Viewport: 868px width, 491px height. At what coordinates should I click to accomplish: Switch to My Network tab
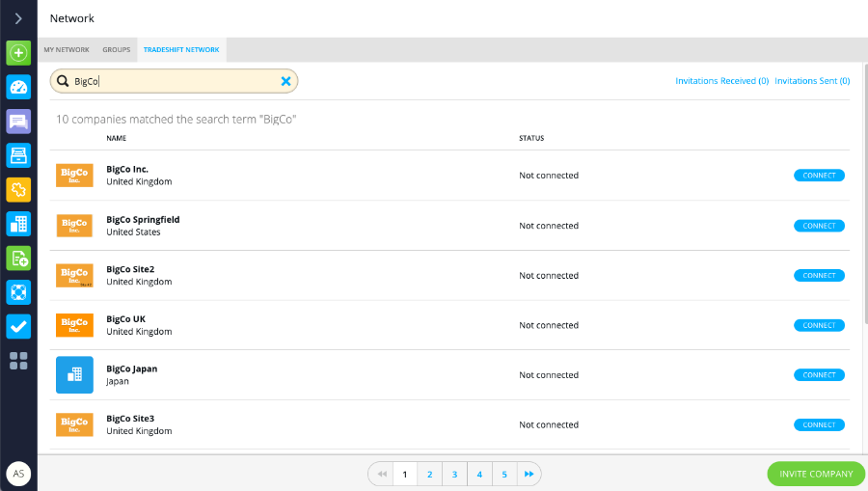67,50
